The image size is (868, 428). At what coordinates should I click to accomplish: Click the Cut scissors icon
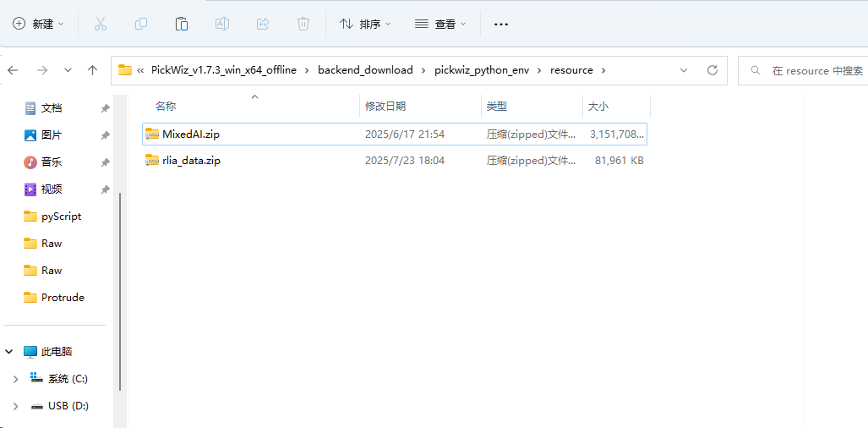point(101,24)
